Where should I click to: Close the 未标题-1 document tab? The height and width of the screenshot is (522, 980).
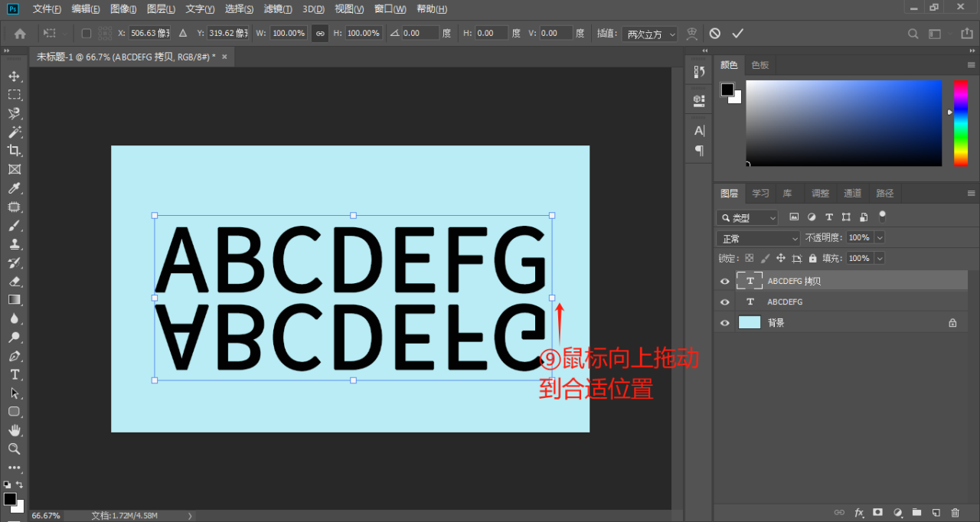[x=224, y=57]
